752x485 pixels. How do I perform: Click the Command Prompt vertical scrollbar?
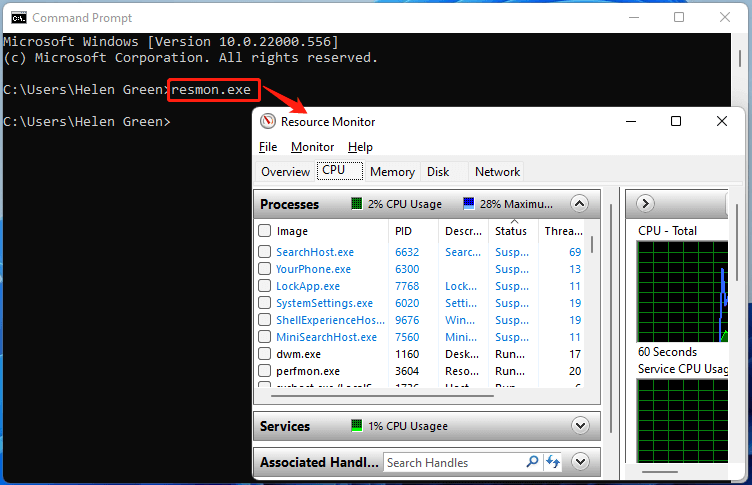[x=739, y=58]
